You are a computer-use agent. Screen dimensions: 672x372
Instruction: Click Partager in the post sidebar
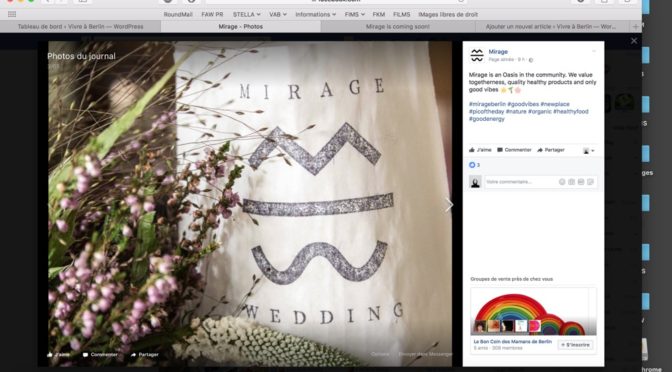click(551, 150)
